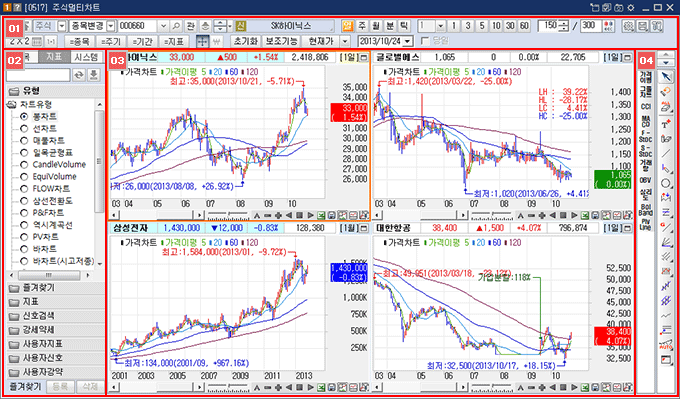Click the 초기화 reset button
The width and height of the screenshot is (680, 399).
point(245,41)
